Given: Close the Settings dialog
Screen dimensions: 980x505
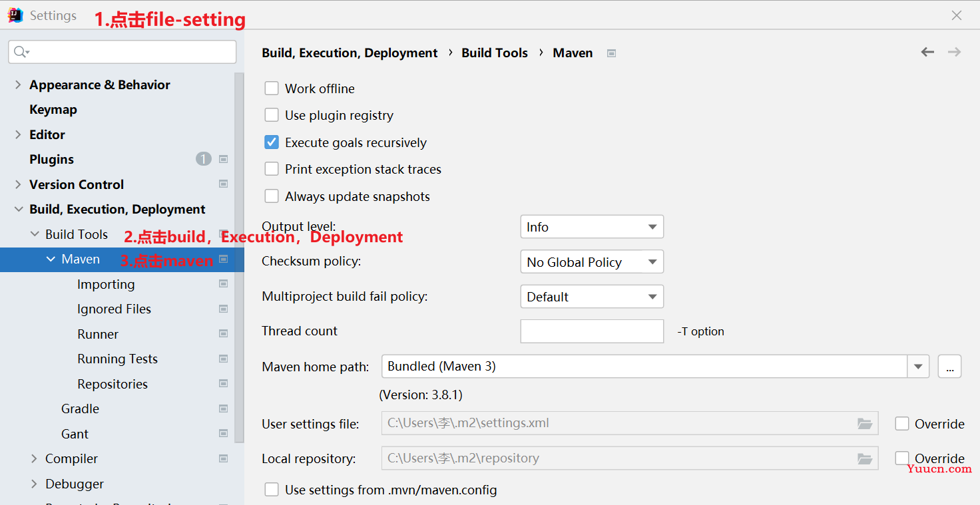Looking at the screenshot, I should [957, 15].
